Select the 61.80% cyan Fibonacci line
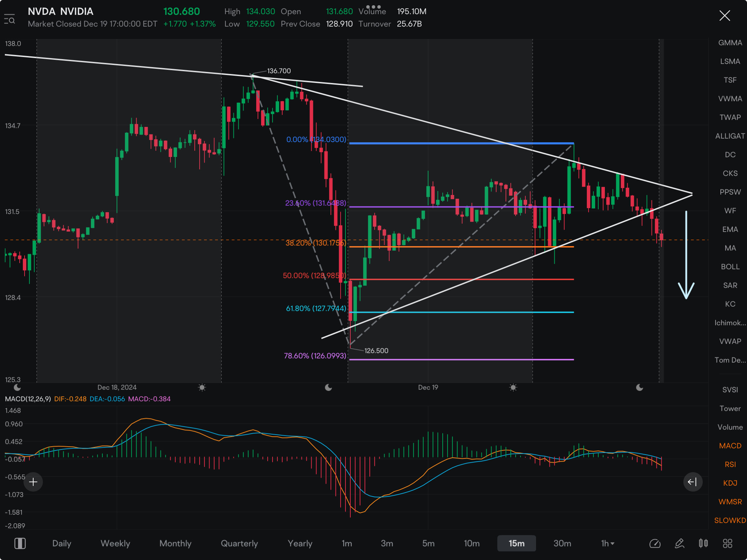 [461, 312]
